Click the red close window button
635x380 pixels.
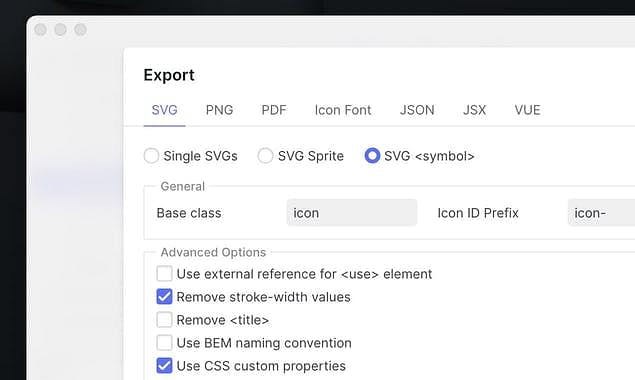coord(40,30)
